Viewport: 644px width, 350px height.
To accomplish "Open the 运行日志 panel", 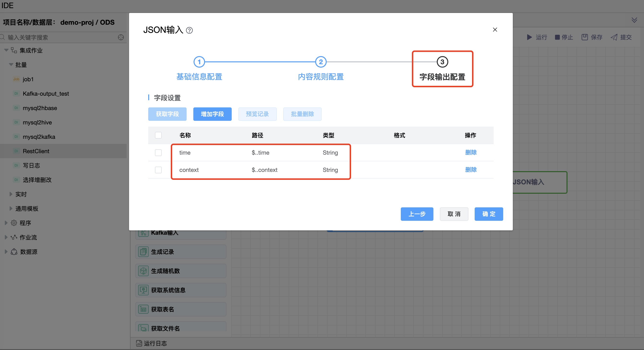I will 155,343.
